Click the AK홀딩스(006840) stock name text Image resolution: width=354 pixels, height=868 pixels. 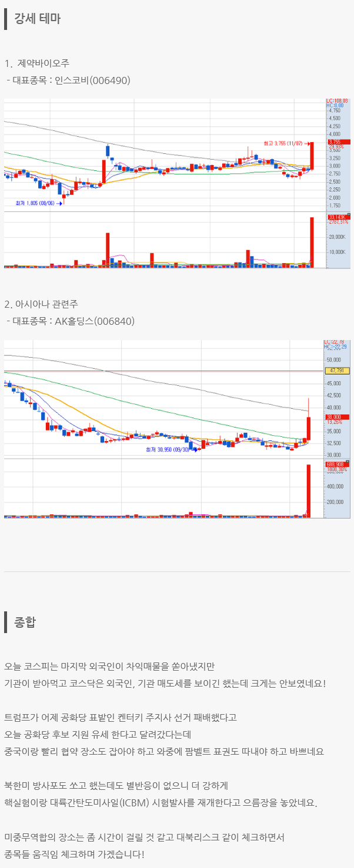[x=94, y=321]
